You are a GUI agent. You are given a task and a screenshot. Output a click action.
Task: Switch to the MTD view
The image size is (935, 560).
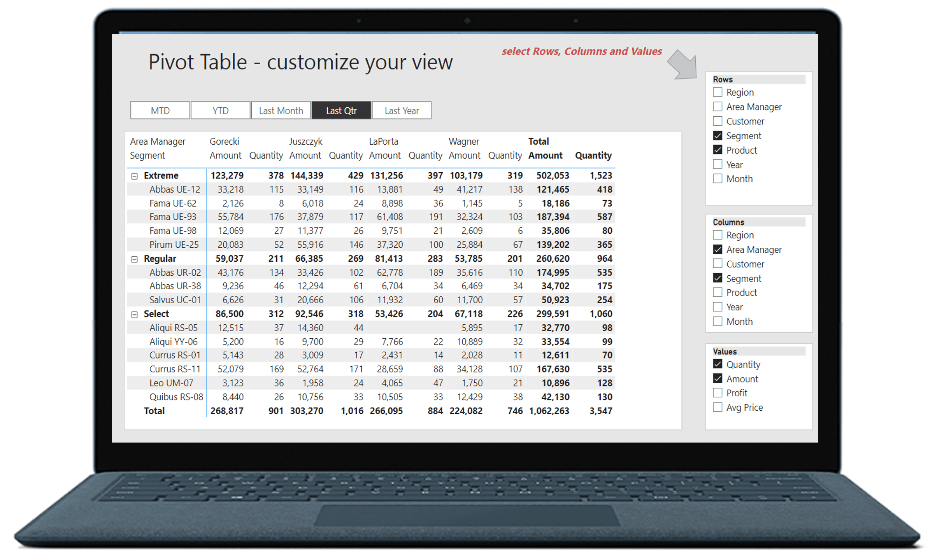click(x=160, y=110)
